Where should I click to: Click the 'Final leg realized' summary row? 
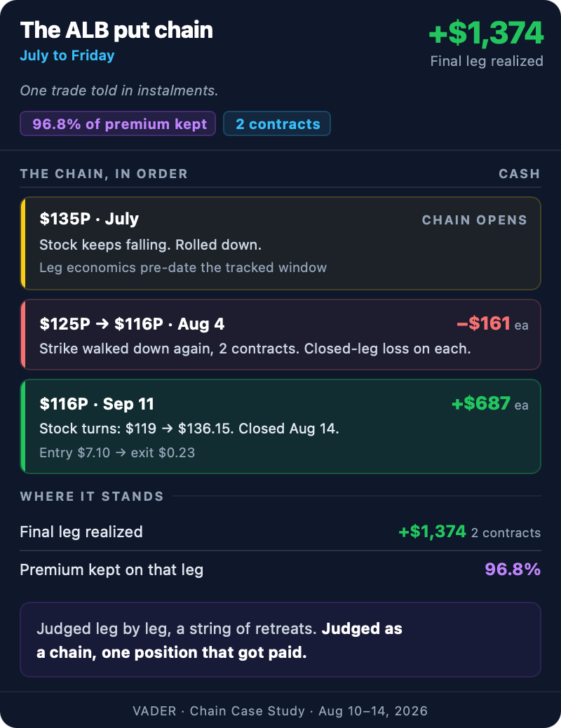(280, 532)
